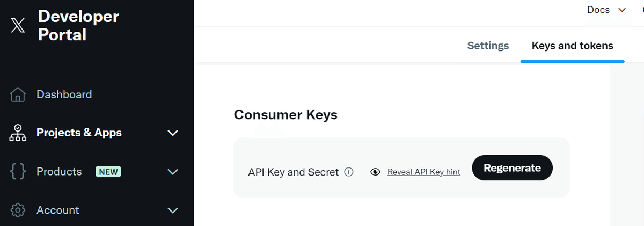Click the Developer Portal title

[x=78, y=25]
